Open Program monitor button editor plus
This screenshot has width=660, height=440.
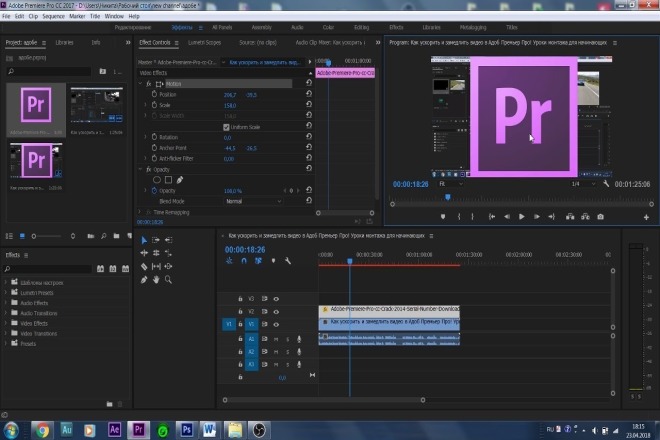click(x=646, y=217)
